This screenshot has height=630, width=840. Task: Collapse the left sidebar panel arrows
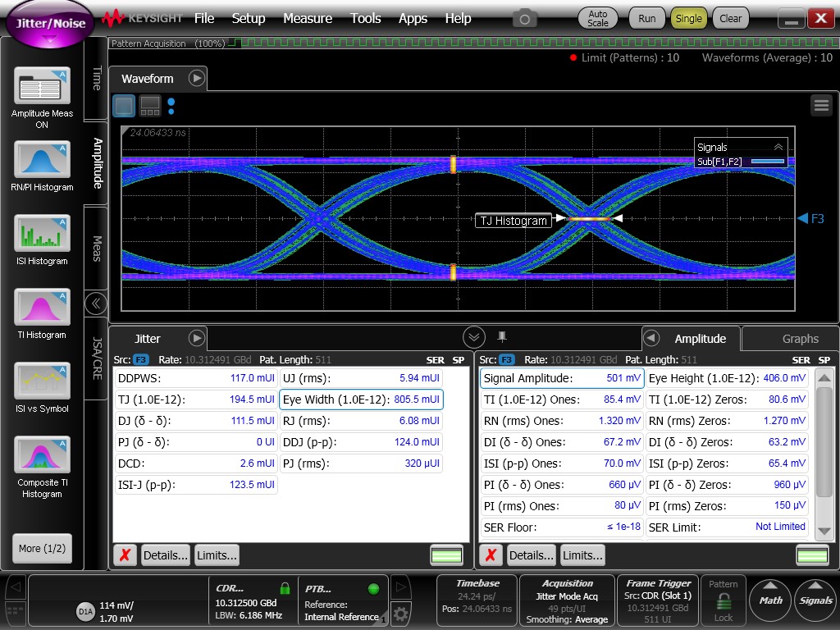[96, 304]
